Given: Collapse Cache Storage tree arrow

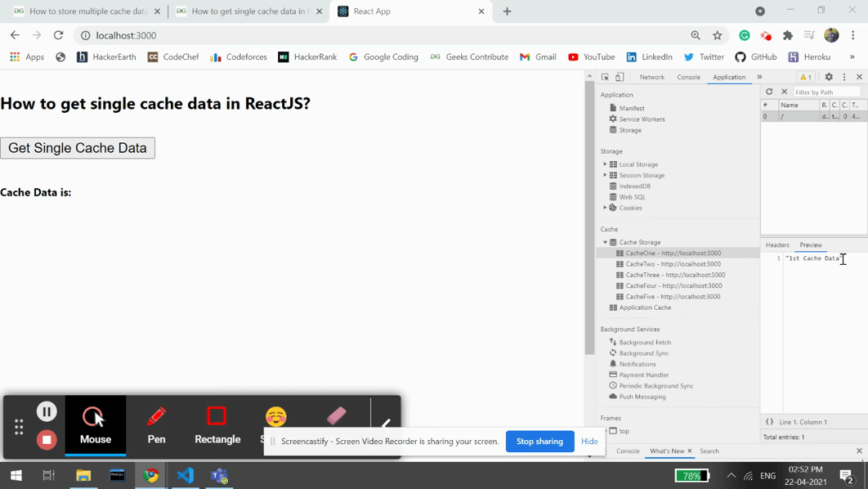Looking at the screenshot, I should click(605, 242).
